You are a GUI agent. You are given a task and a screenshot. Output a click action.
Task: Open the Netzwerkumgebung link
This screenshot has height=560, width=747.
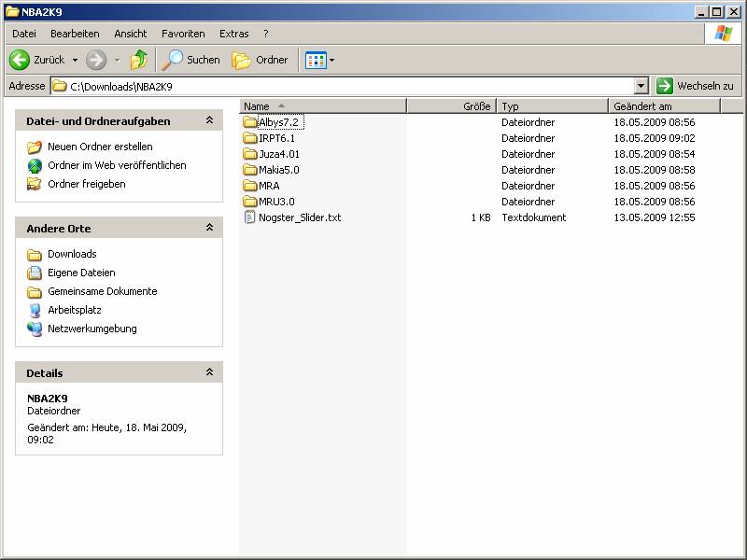(x=92, y=329)
